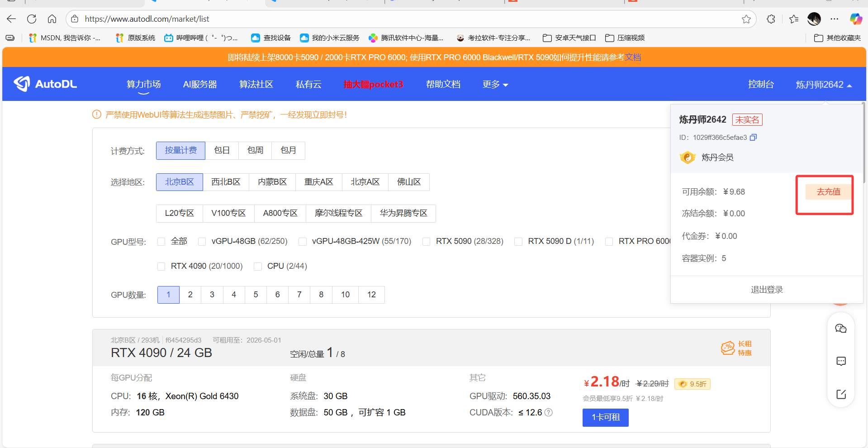The height and width of the screenshot is (448, 868).
Task: Switch to the 包月 billing tab
Action: (288, 151)
